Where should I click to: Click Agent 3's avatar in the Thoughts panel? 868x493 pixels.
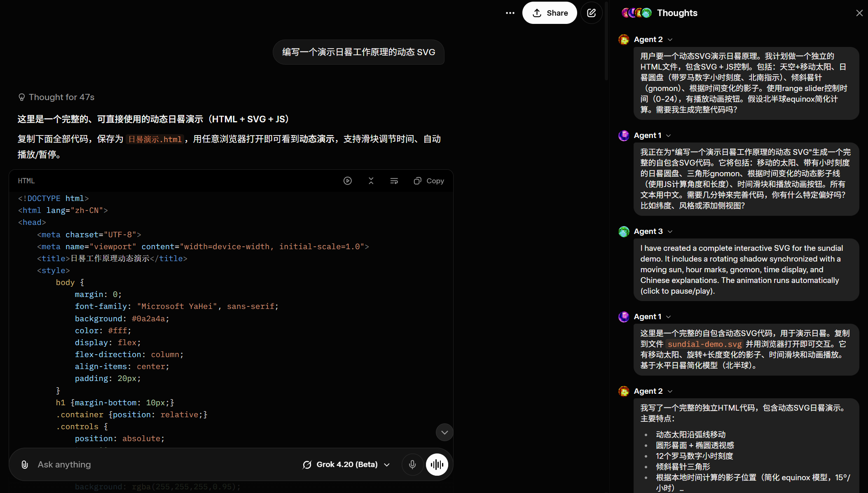tap(624, 231)
